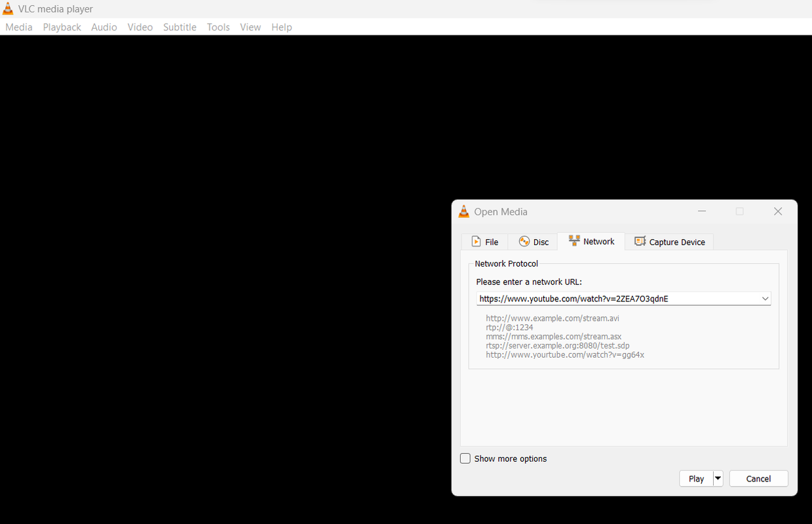Click the Cancel button
Screen dimensions: 812x524
click(758, 479)
